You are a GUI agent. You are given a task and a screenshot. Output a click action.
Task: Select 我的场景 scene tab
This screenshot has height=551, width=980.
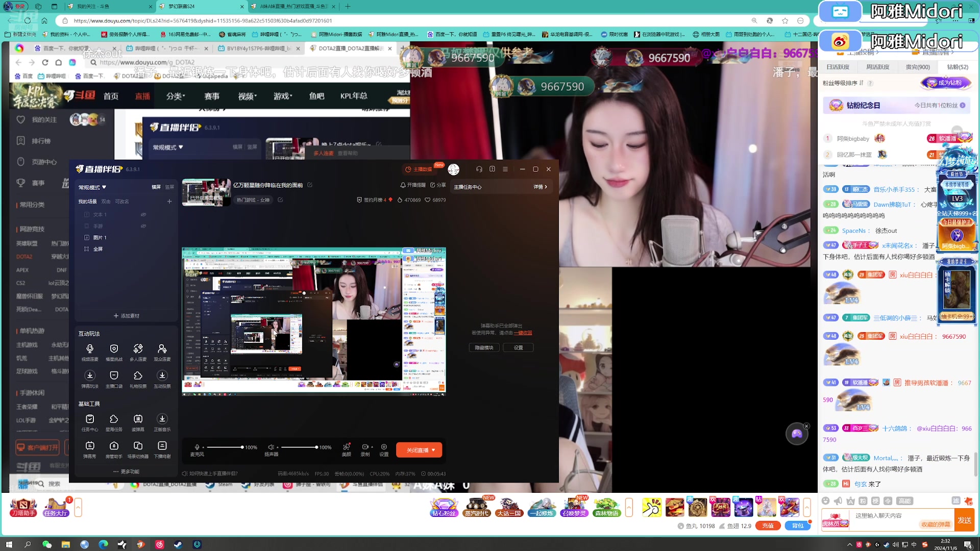click(x=87, y=202)
